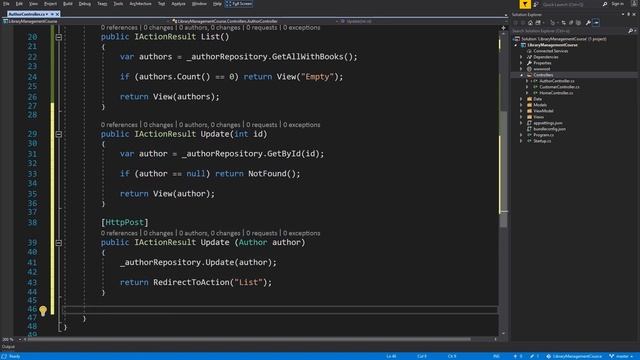Open the Analyze menu
The image size is (640, 360).
(x=178, y=4)
